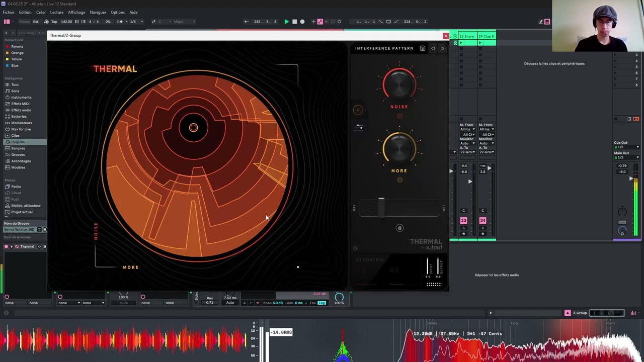Open Bibliot. utilisateur place
The height and width of the screenshot is (362, 644).
pos(26,206)
